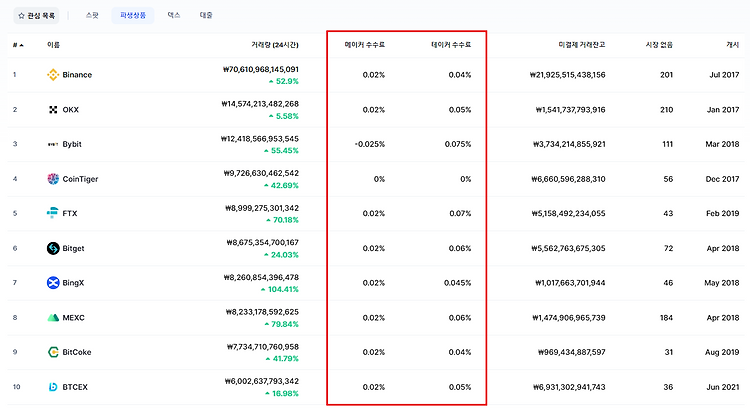Click the BingX logo icon
Viewport: 750px width, 408px height.
[53, 283]
